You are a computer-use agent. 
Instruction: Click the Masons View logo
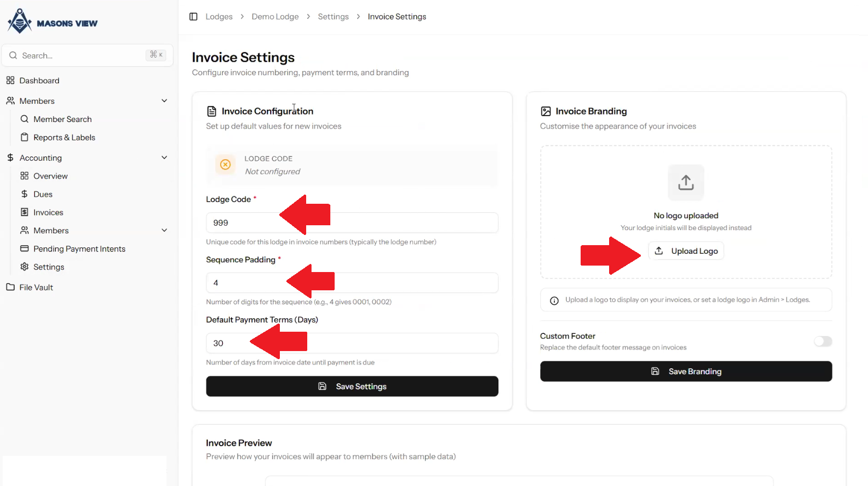(x=53, y=22)
